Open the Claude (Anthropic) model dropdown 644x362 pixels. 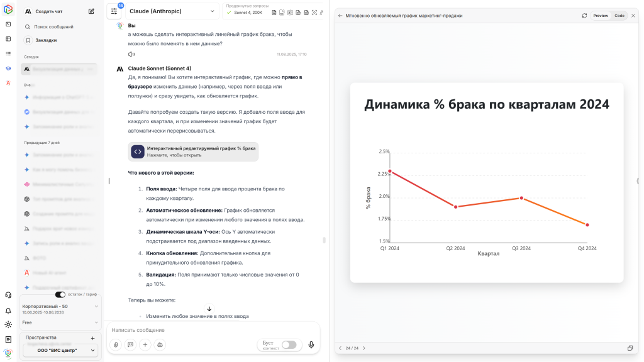coord(173,11)
